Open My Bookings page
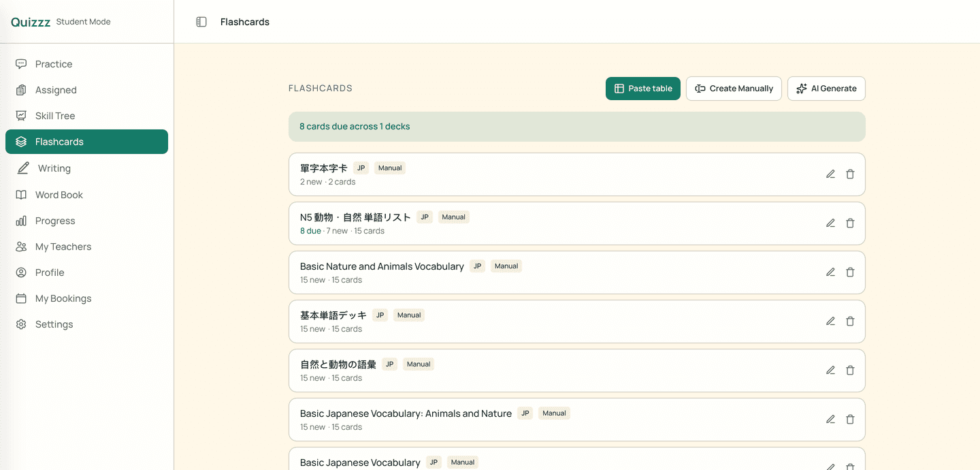 point(86,298)
